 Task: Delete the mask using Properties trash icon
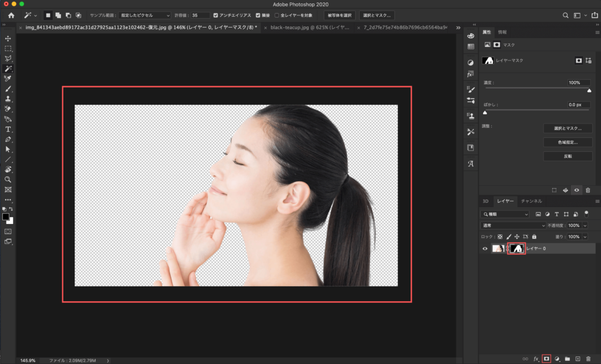(x=588, y=190)
